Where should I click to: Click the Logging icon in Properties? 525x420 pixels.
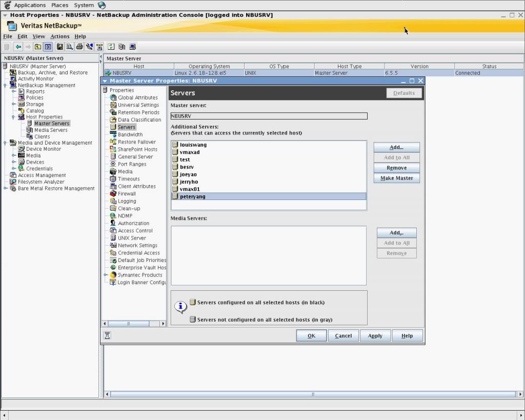coord(113,201)
